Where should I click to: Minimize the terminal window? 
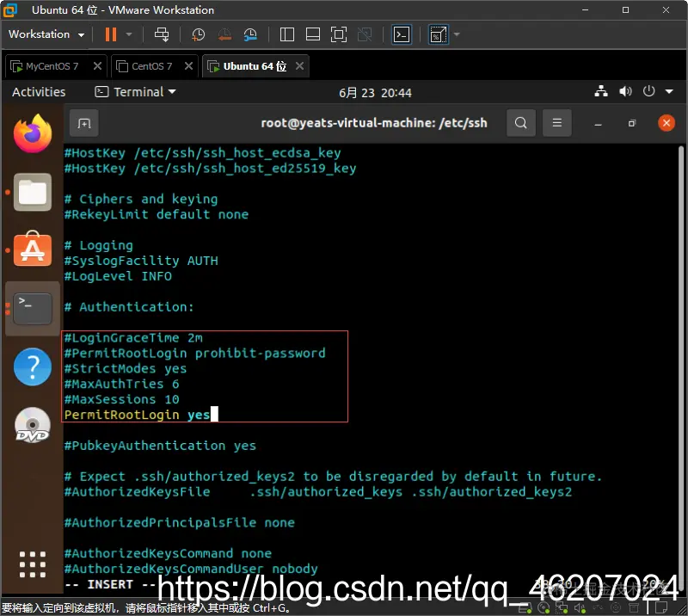point(598,123)
